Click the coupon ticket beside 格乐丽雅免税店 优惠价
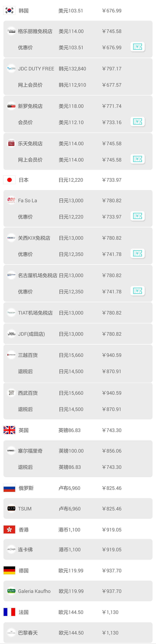The image size is (156, 644). [137, 47]
